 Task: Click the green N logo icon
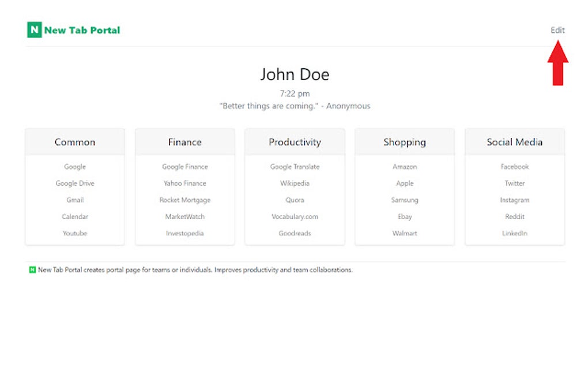click(34, 29)
